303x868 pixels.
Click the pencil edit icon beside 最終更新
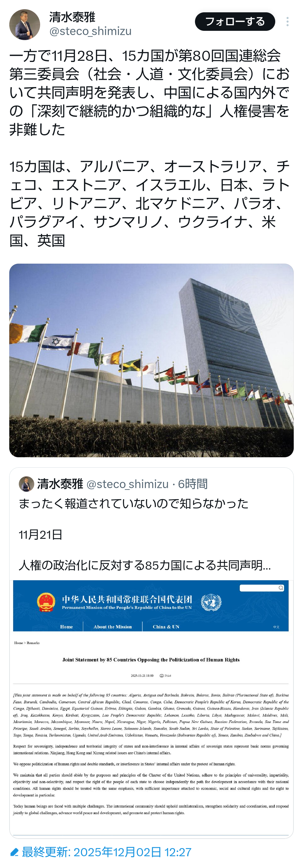point(14,852)
